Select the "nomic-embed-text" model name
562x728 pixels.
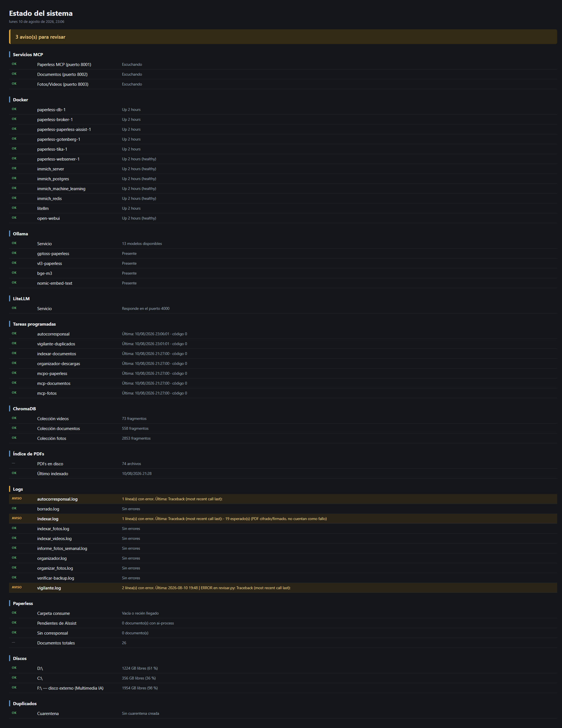(55, 283)
